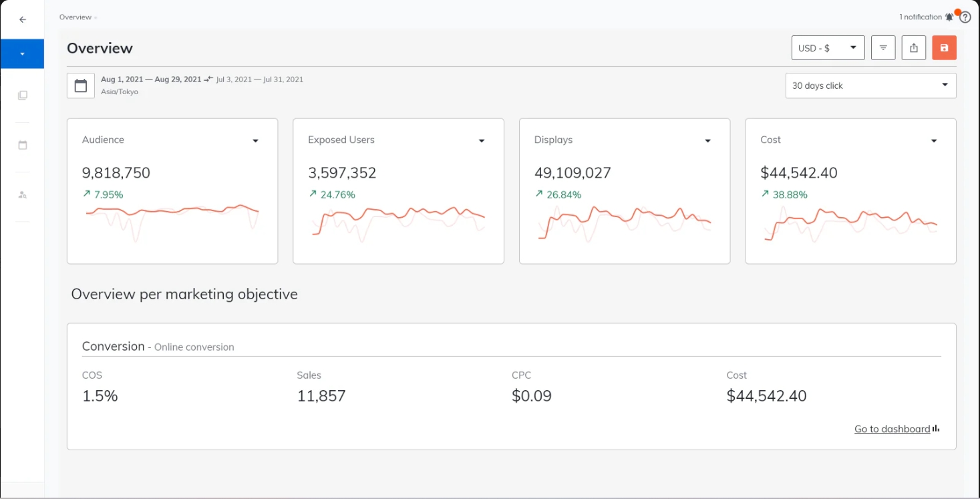This screenshot has width=980, height=499.
Task: Expand the Displays card metric dropdown
Action: pos(708,141)
